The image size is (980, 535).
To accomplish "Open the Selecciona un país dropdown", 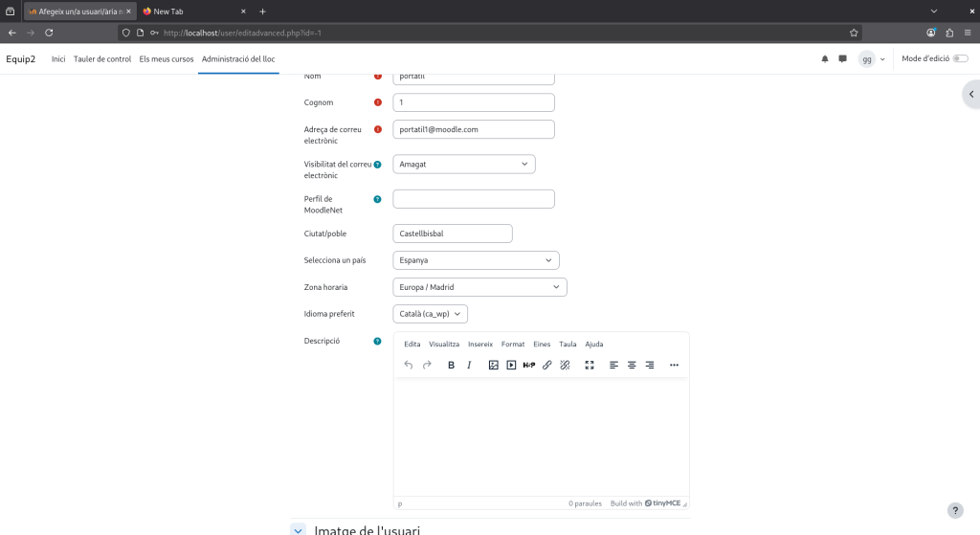I will (x=476, y=260).
